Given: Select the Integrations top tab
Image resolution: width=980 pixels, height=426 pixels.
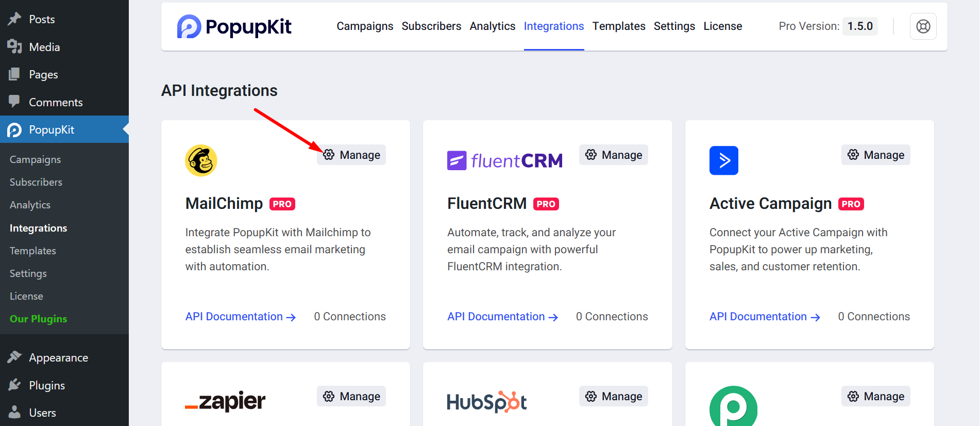Looking at the screenshot, I should click(x=554, y=26).
